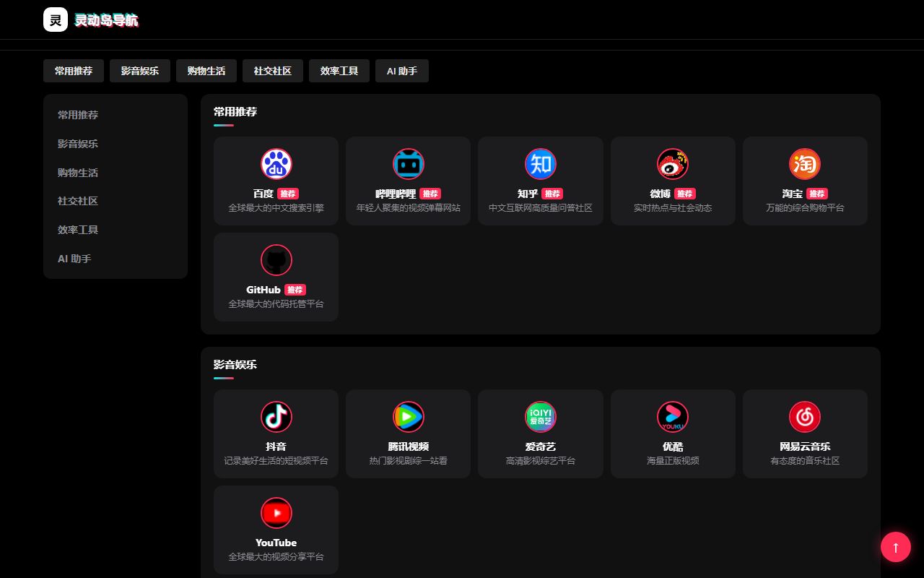Image resolution: width=924 pixels, height=578 pixels.
Task: Open the 网易云音乐 red icon
Action: 805,417
